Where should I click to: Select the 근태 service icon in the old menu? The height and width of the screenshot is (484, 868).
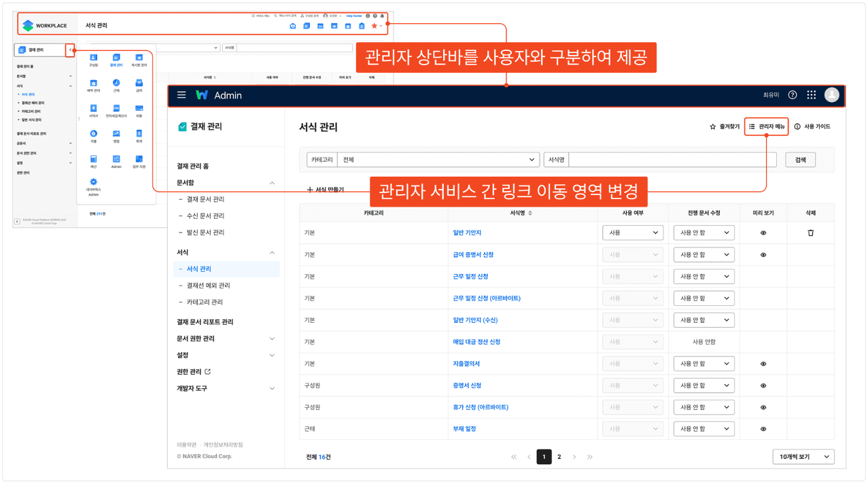click(116, 84)
